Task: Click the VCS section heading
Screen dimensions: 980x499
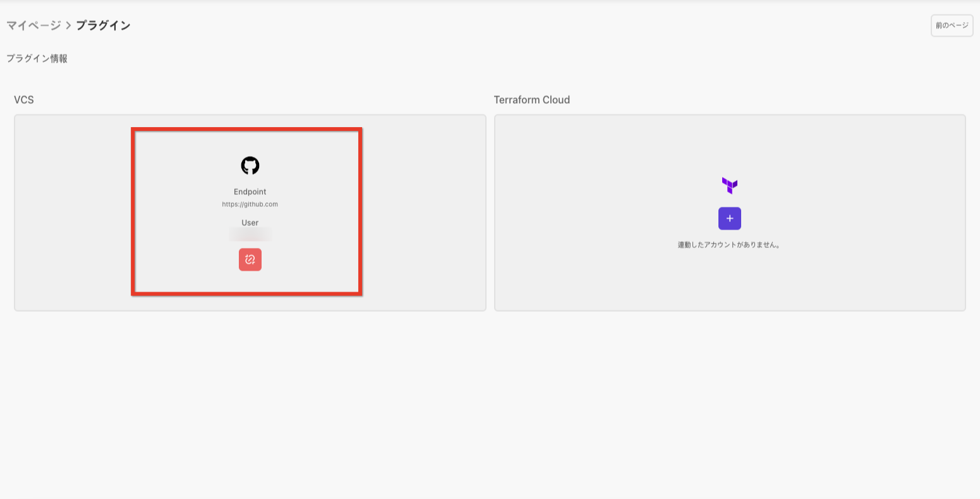Action: click(x=24, y=100)
